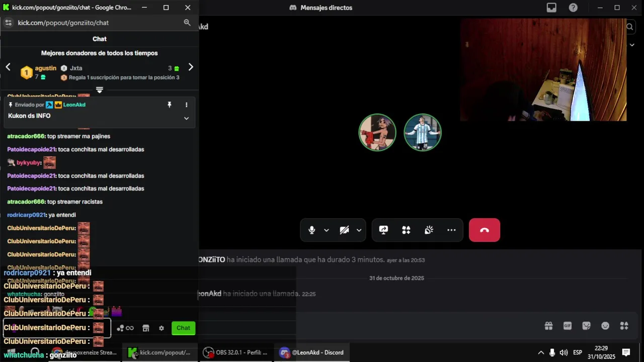This screenshot has height=362, width=644.
Task: Open apps launcher in Discord message bar
Action: 624,326
